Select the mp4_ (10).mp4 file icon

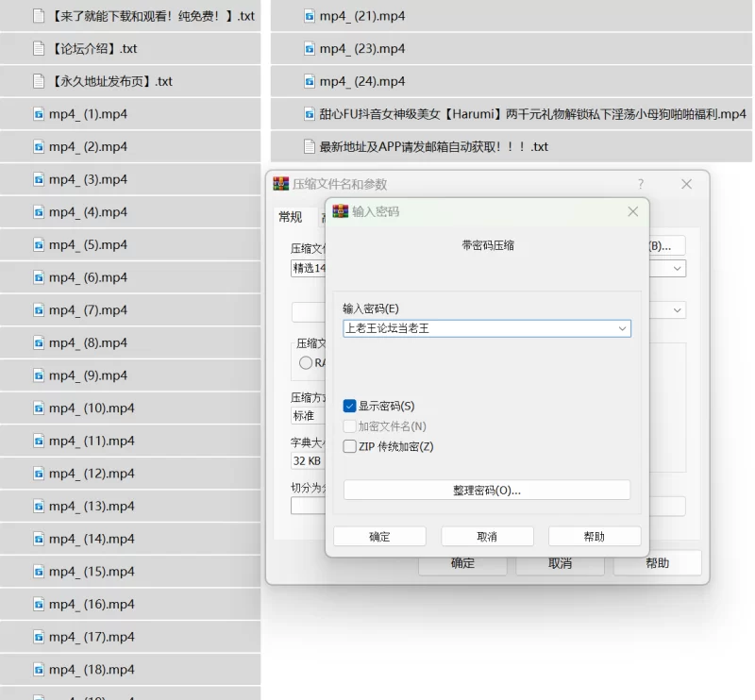39,408
